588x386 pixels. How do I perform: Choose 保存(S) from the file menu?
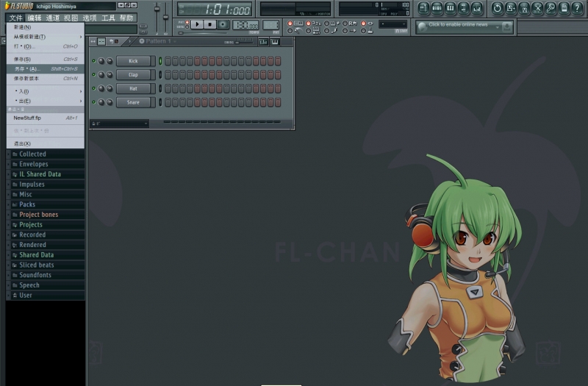tap(46, 60)
